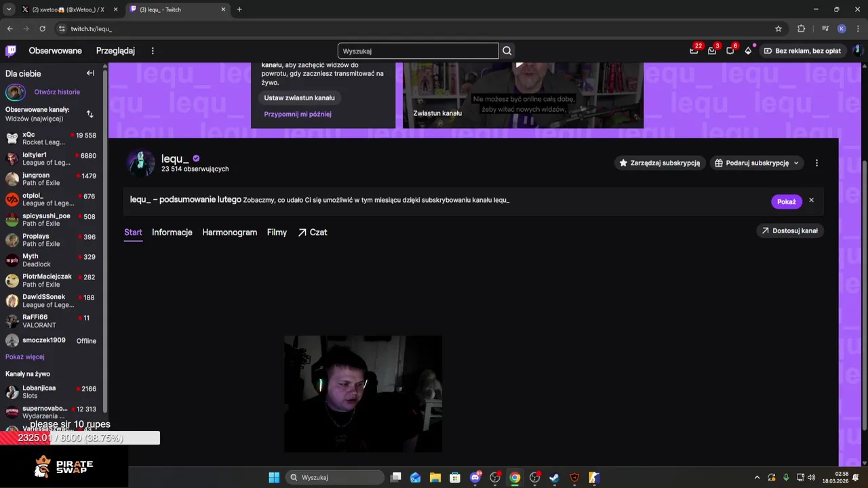This screenshot has width=868, height=488.
Task: Click Otwórz historie link
Action: click(x=57, y=92)
